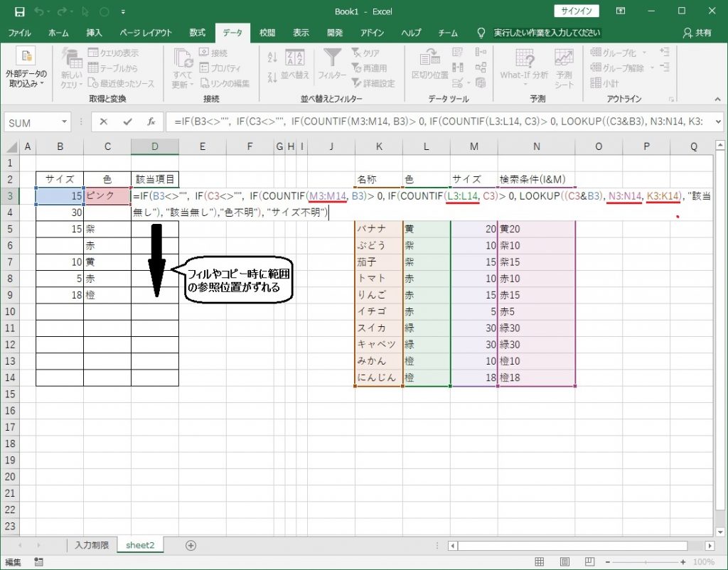
Task: Click the 再適用 reapply filter icon
Action: tap(356, 68)
